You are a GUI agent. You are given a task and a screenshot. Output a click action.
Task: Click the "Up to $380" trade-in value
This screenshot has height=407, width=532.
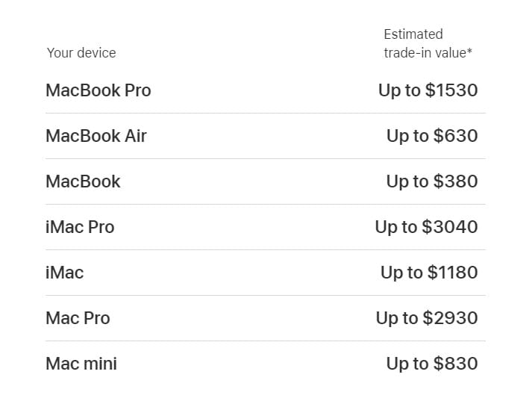coord(432,181)
